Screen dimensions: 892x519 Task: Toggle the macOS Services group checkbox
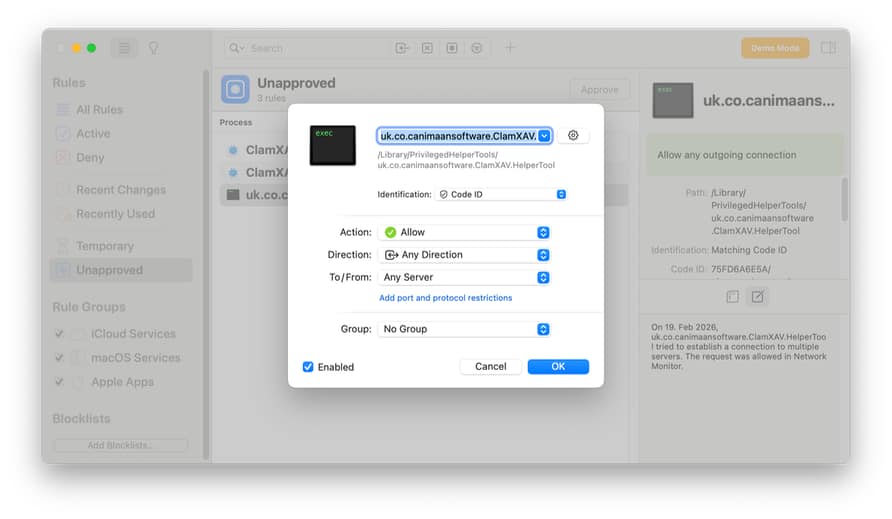[x=59, y=358]
